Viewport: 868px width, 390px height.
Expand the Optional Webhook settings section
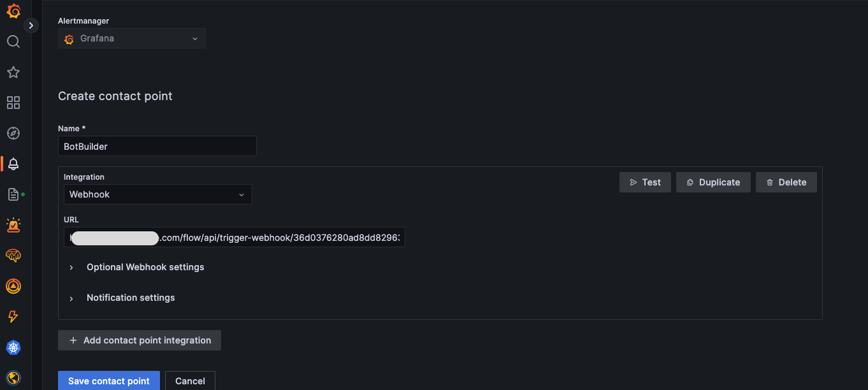coord(145,267)
